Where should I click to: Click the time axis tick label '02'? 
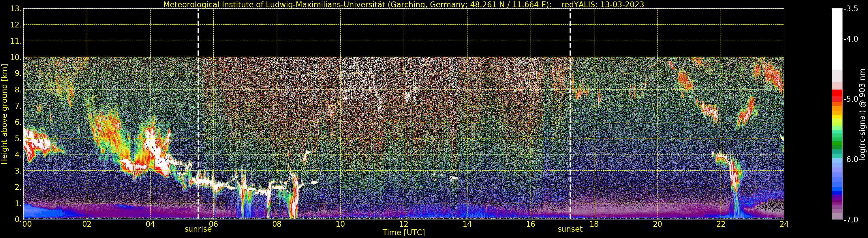87,224
